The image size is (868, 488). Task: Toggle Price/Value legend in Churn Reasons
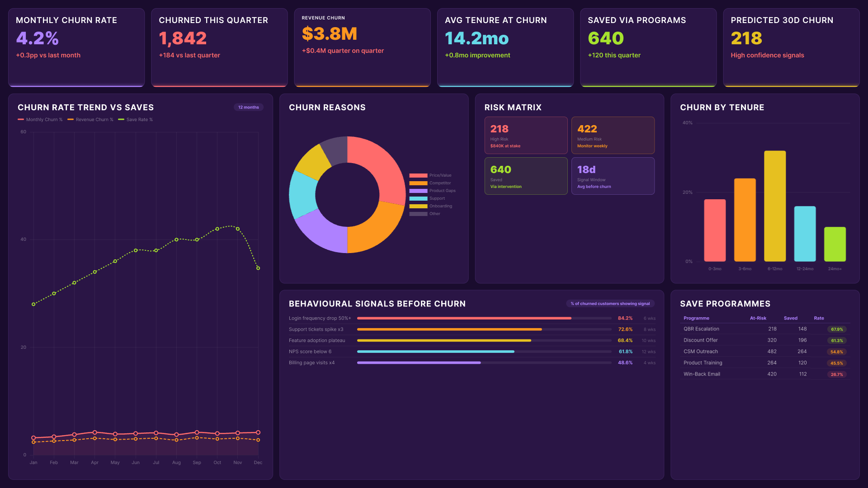click(430, 175)
